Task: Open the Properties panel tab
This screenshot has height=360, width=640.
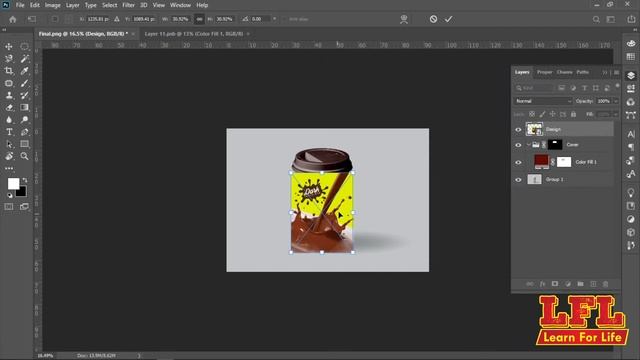Action: point(544,72)
